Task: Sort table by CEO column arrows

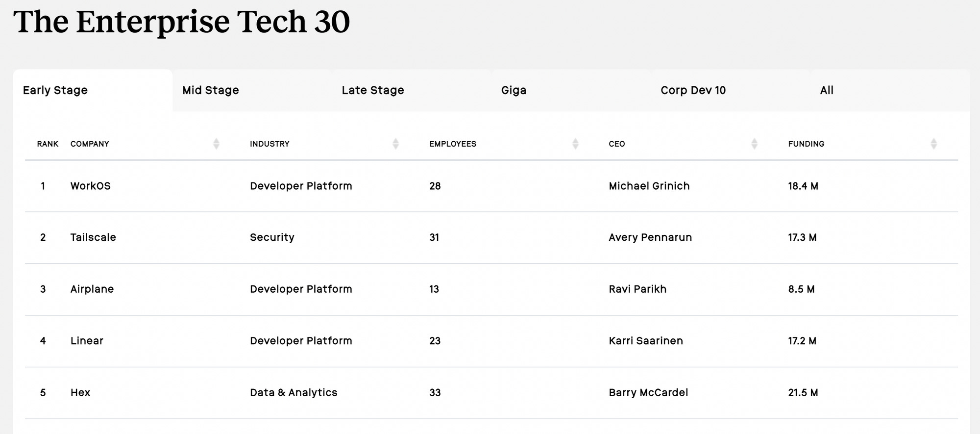Action: (754, 144)
